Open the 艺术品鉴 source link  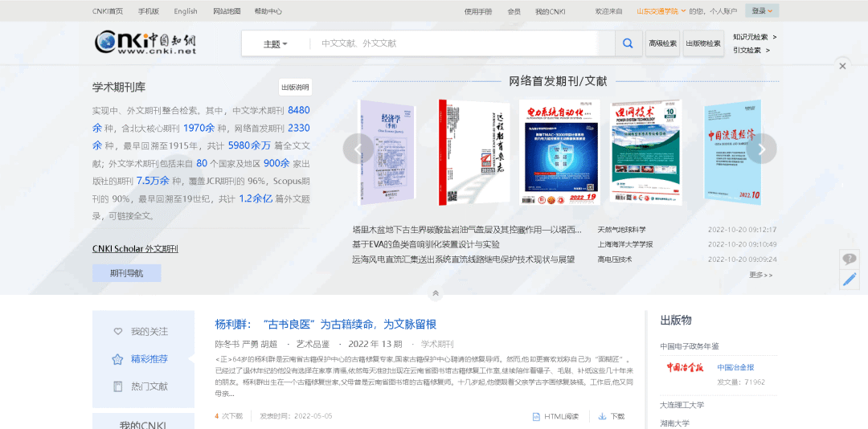click(313, 343)
